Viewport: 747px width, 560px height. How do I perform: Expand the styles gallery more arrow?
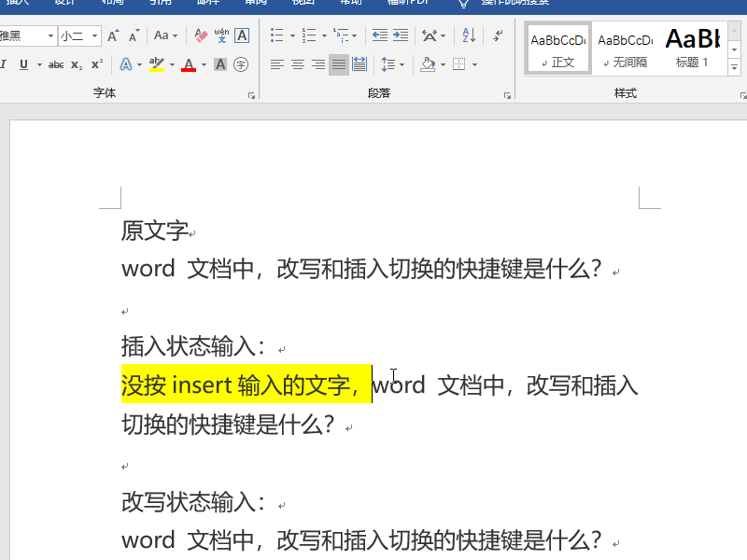coord(734,67)
